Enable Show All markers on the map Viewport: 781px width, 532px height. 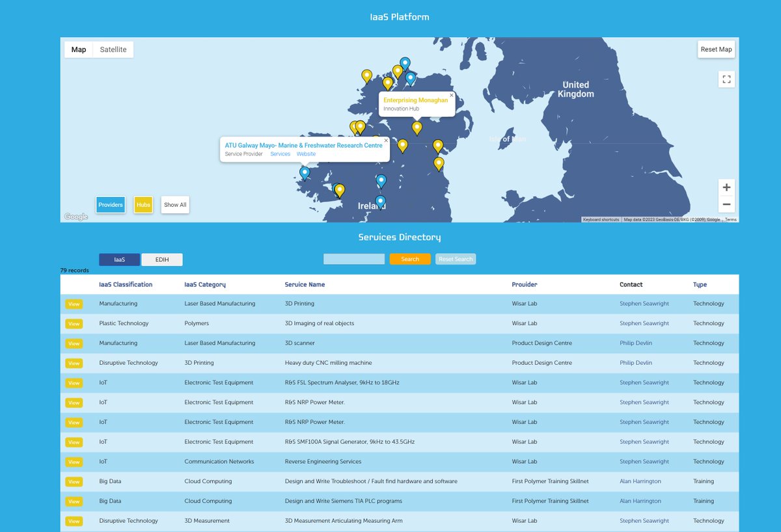(x=174, y=205)
